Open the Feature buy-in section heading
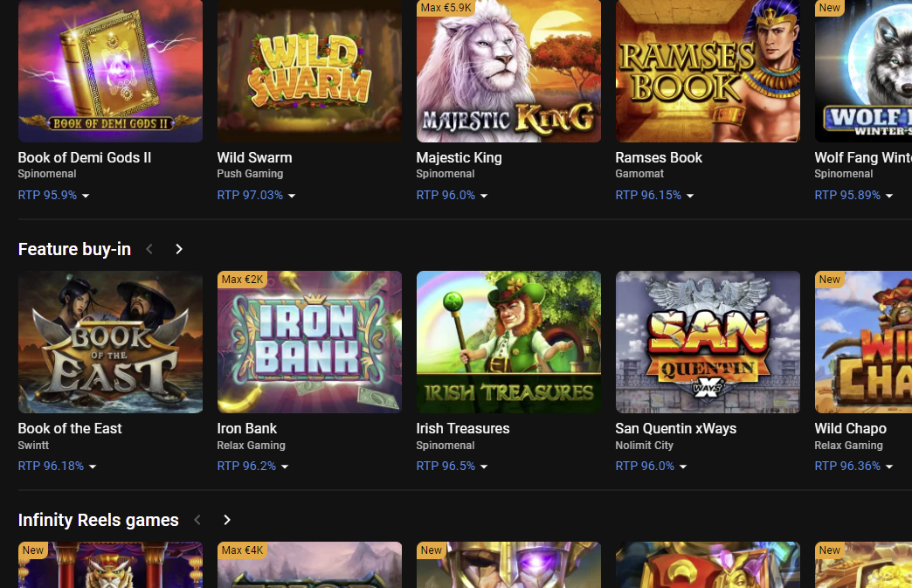The image size is (912, 588). (74, 249)
